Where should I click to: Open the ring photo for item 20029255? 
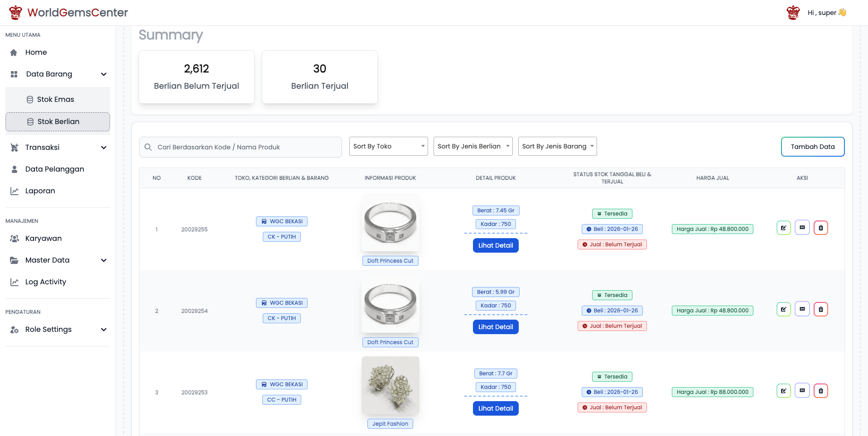[x=391, y=222]
